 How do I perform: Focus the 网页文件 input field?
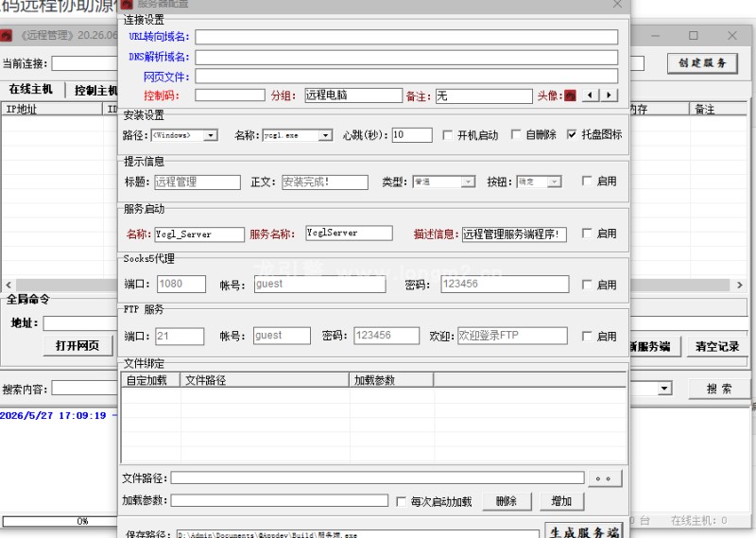[406, 76]
